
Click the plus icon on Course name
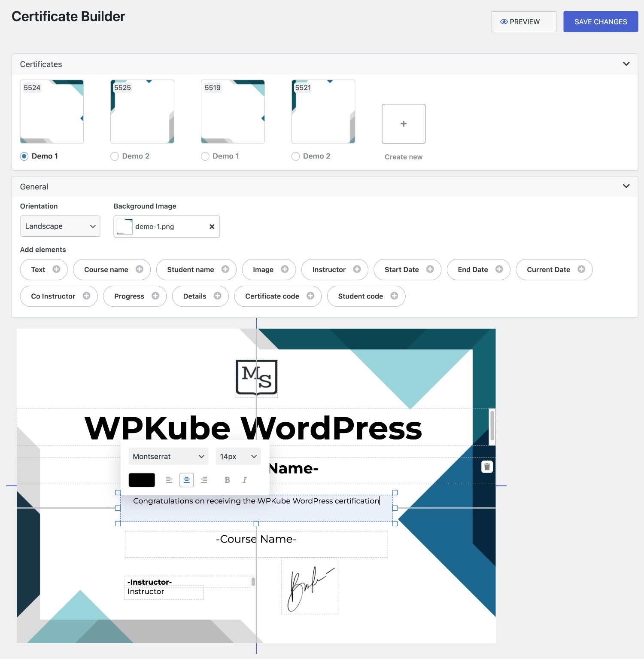[140, 269]
